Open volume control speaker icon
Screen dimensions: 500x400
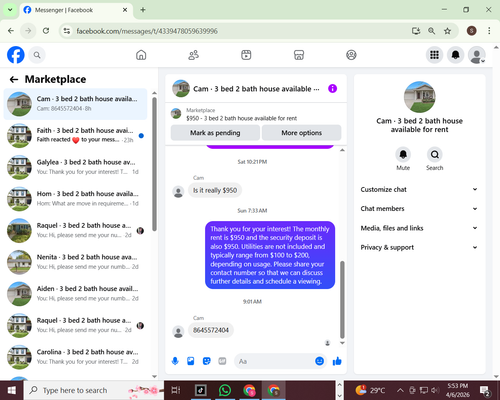(x=434, y=390)
